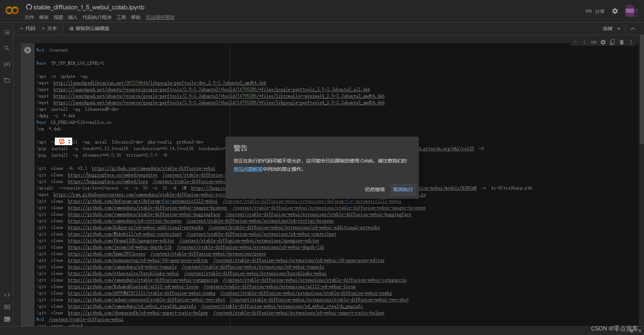Screen dimensions: 644x335
Task: Click the 无法保存更改 link
Action: click(x=160, y=17)
